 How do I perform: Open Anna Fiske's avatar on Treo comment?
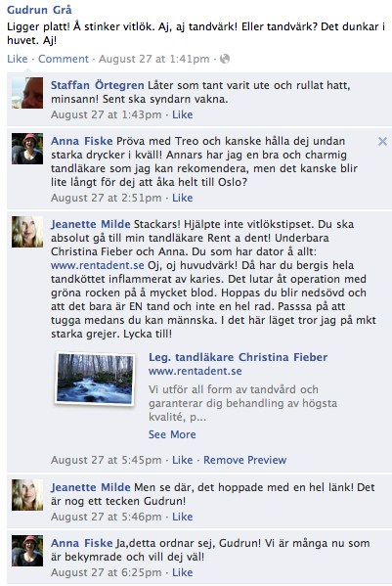click(x=27, y=149)
